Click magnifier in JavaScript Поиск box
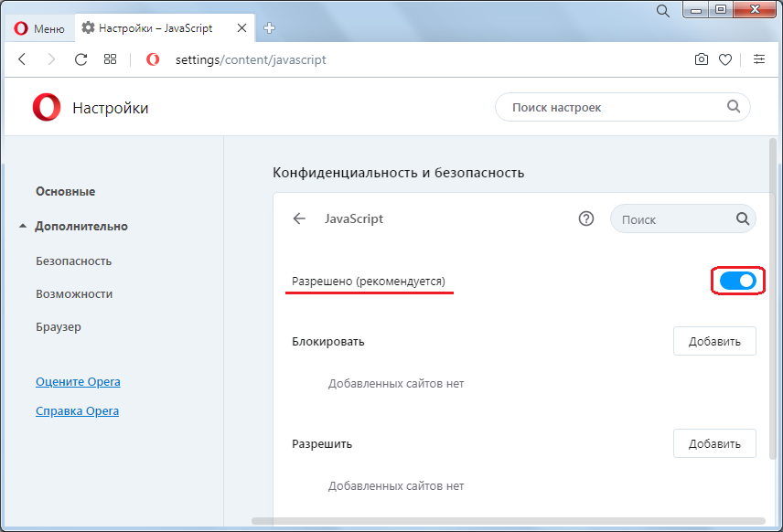This screenshot has width=783, height=532. coord(743,218)
